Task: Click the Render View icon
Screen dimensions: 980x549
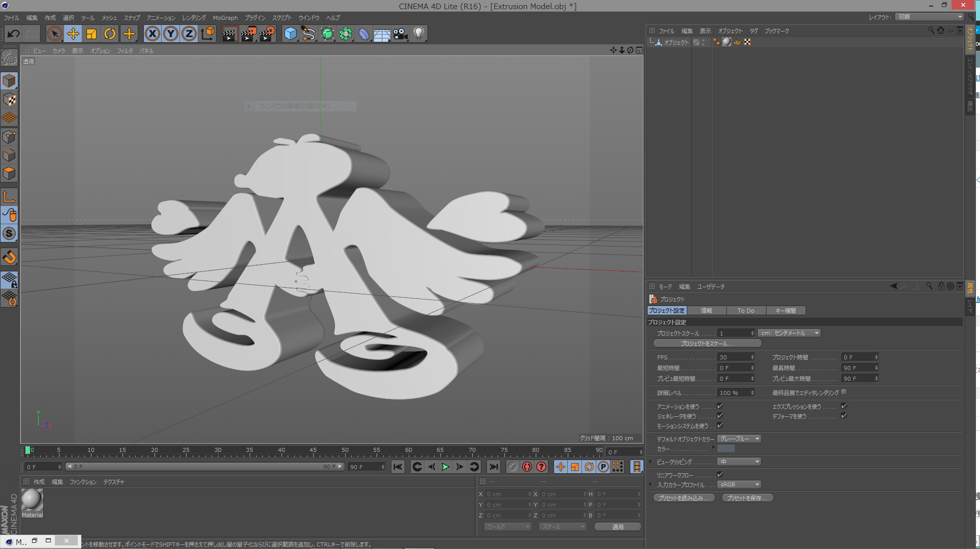Action: point(230,34)
